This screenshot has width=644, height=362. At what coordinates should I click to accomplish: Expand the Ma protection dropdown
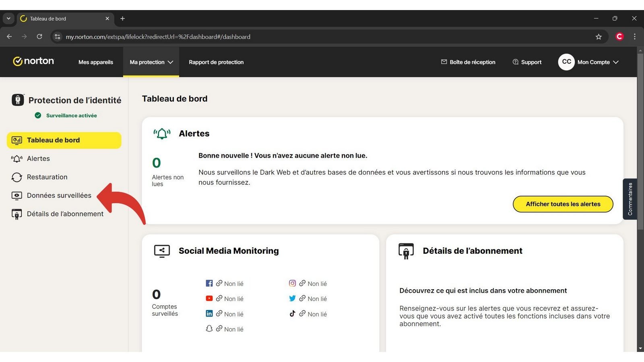151,62
